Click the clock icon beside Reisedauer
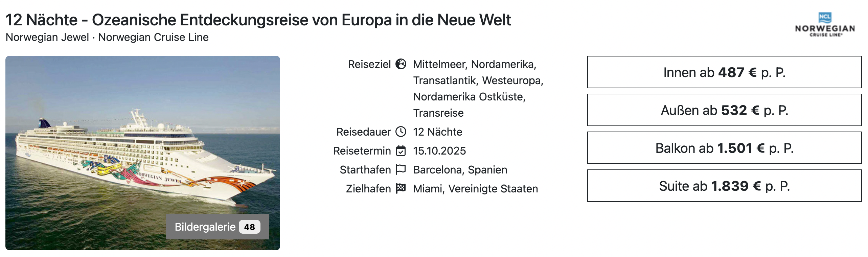The height and width of the screenshot is (257, 868). point(401,132)
